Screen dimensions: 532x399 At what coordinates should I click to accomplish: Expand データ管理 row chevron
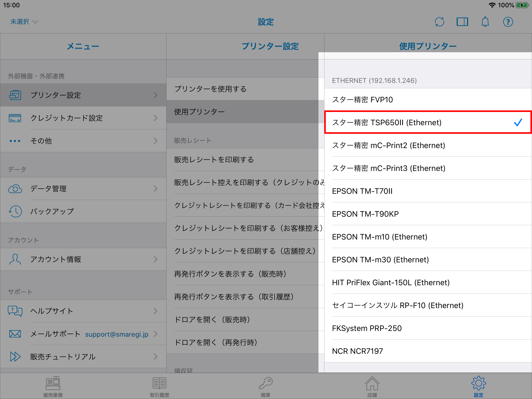[156, 189]
